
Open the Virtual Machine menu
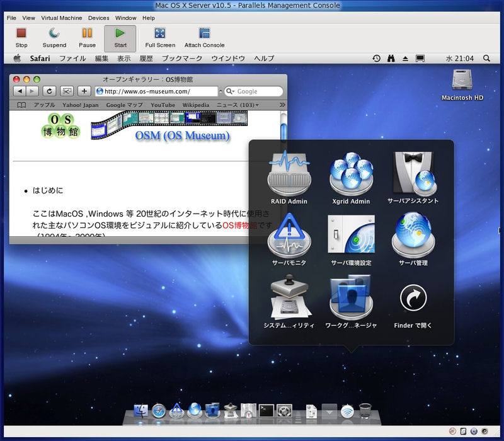pos(61,18)
